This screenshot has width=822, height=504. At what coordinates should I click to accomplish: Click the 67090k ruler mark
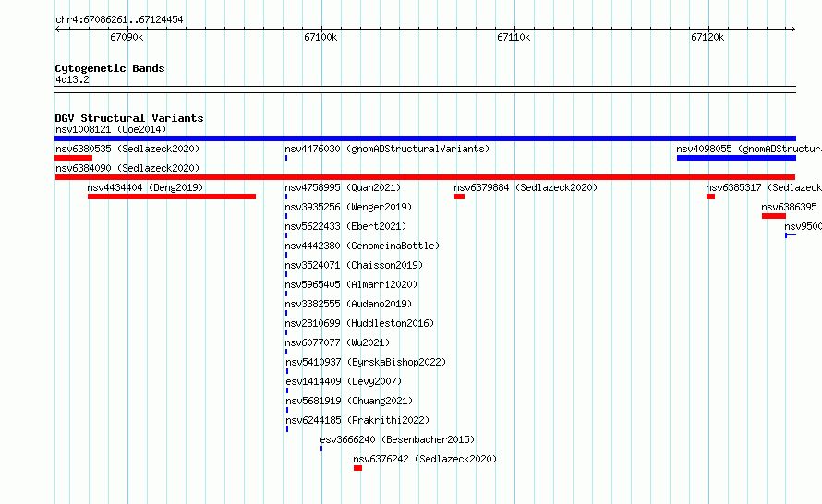127,37
